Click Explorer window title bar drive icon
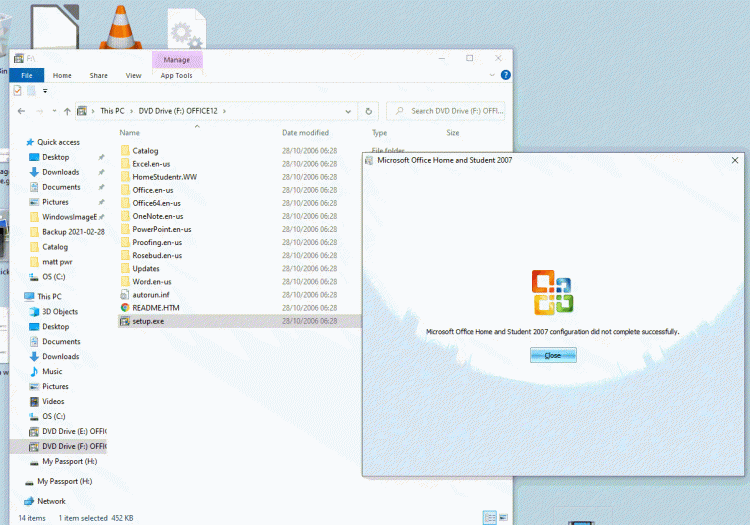750x525 pixels. pyautogui.click(x=19, y=58)
